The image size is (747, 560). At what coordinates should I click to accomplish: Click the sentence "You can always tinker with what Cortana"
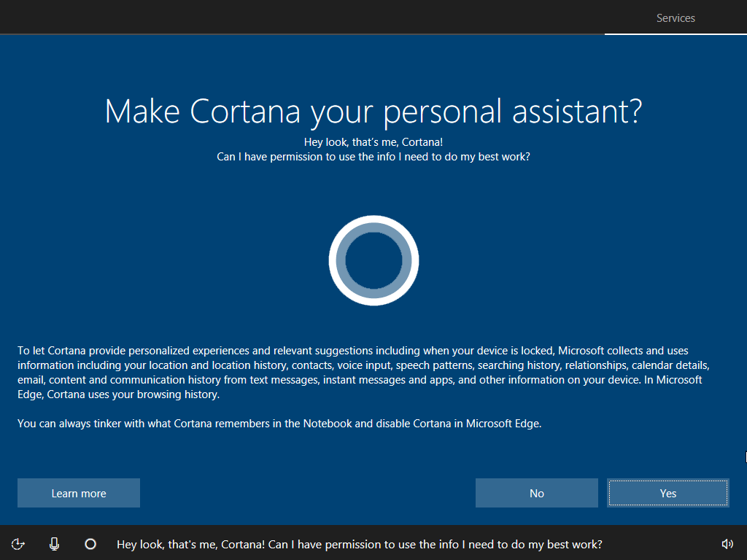[x=279, y=424]
